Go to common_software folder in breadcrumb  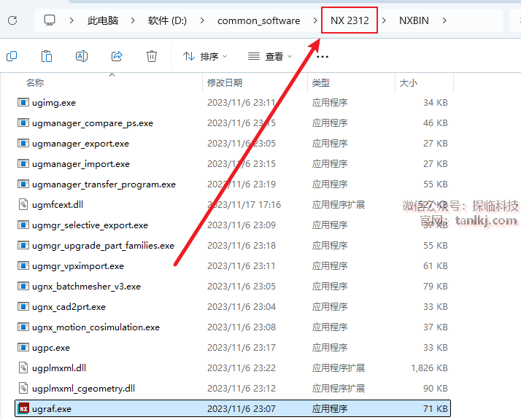tap(258, 20)
